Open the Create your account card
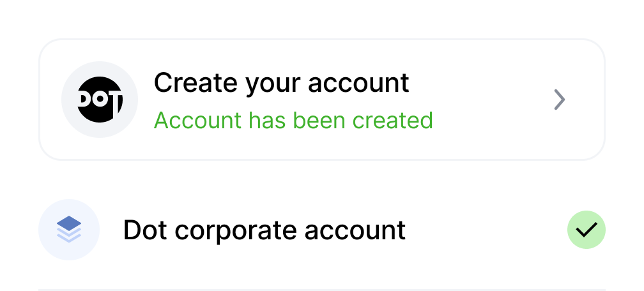The image size is (644, 291). (x=321, y=100)
